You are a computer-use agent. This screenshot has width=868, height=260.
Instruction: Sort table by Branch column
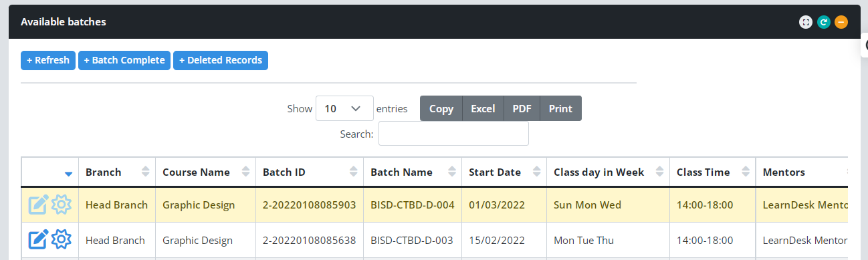tap(117, 172)
